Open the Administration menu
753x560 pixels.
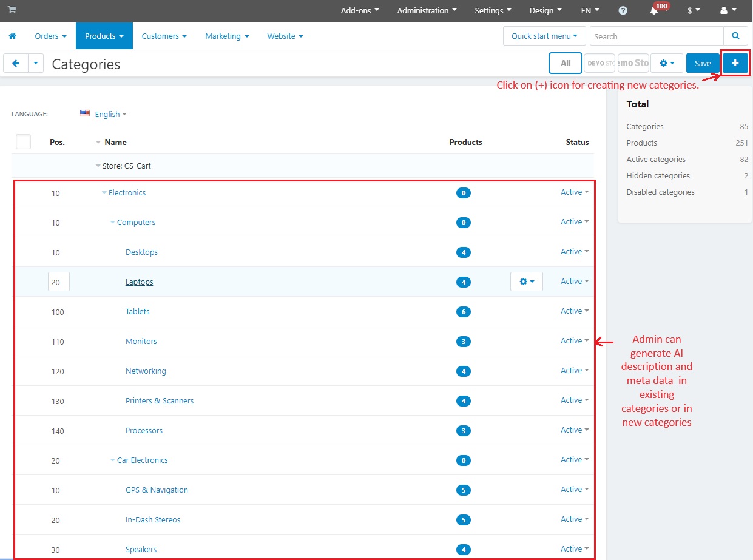click(427, 11)
